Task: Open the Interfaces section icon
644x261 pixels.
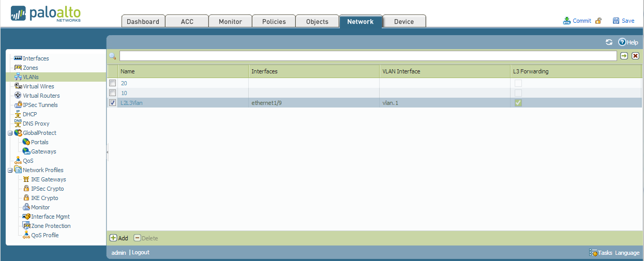Action: pos(18,58)
